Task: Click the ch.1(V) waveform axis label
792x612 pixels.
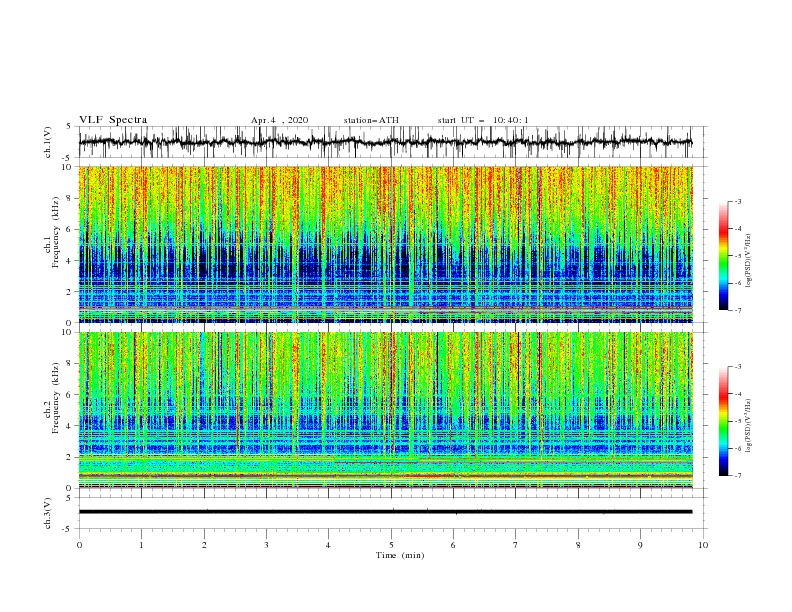Action: click(48, 142)
